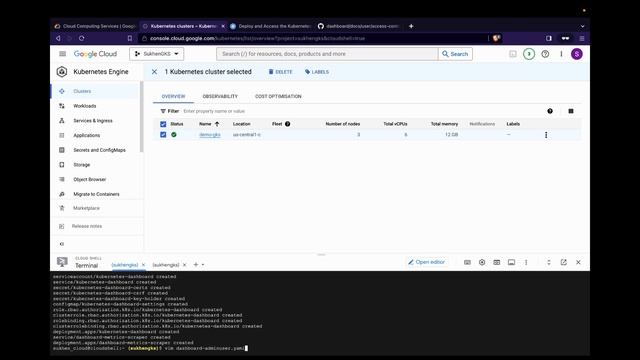Viewport: 640px width, 360px height.
Task: Switch to the Cloud Computing Services browser tab
Action: click(95, 26)
